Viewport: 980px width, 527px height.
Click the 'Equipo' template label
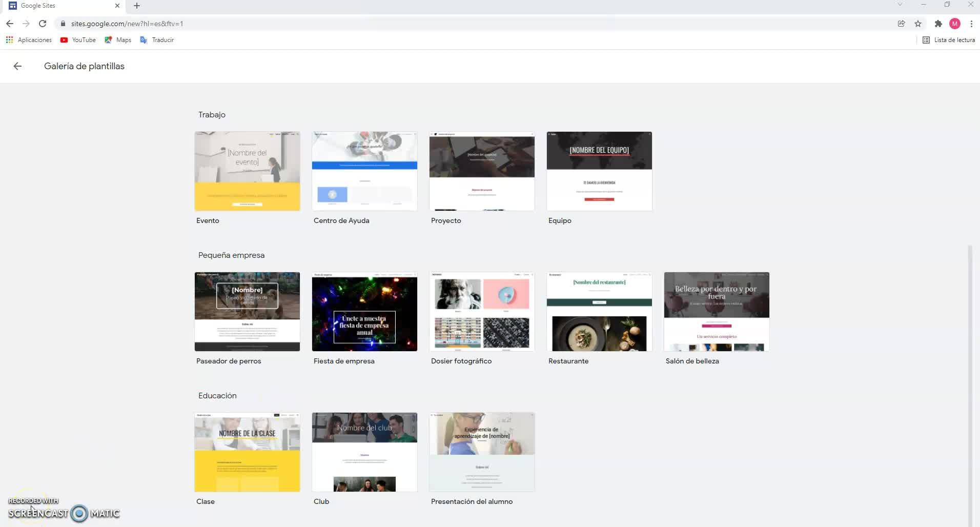point(560,220)
